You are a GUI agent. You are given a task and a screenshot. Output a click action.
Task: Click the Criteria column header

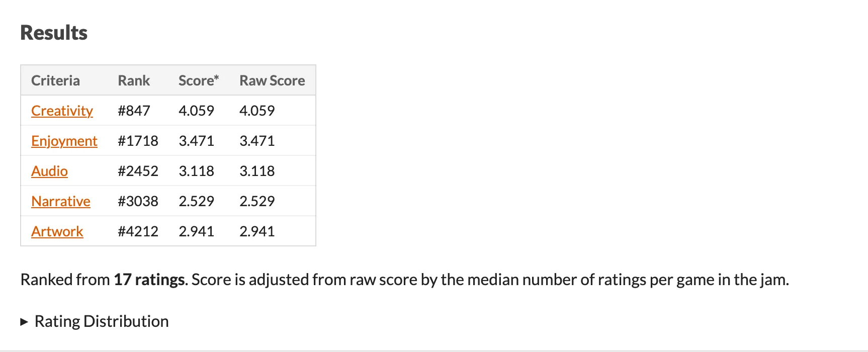point(55,80)
